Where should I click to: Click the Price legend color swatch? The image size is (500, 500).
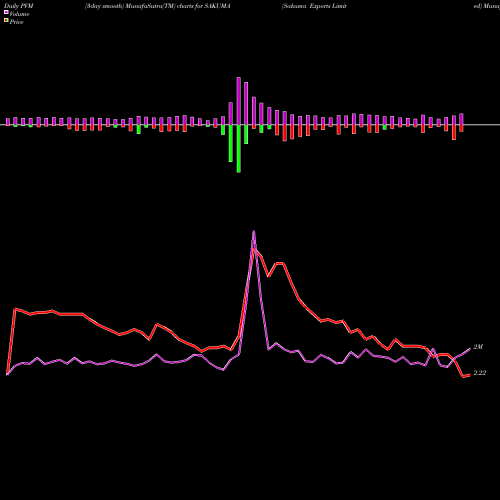(x=6, y=21)
